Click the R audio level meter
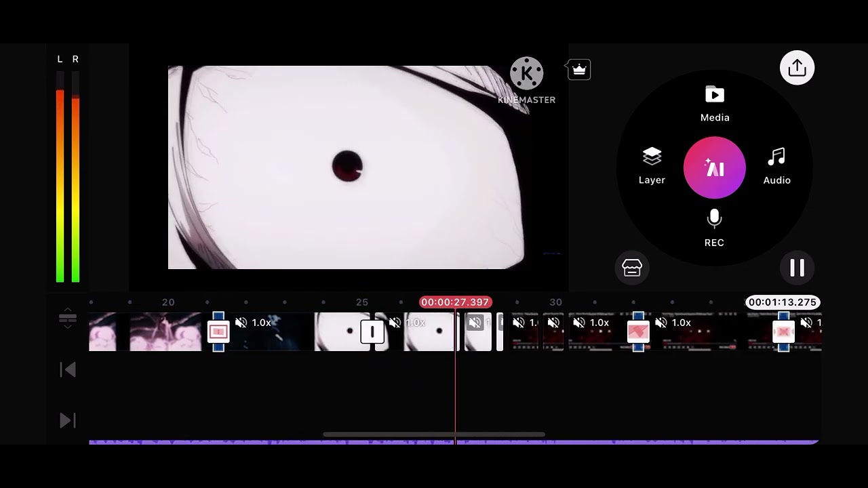The image size is (868, 488). (x=75, y=176)
